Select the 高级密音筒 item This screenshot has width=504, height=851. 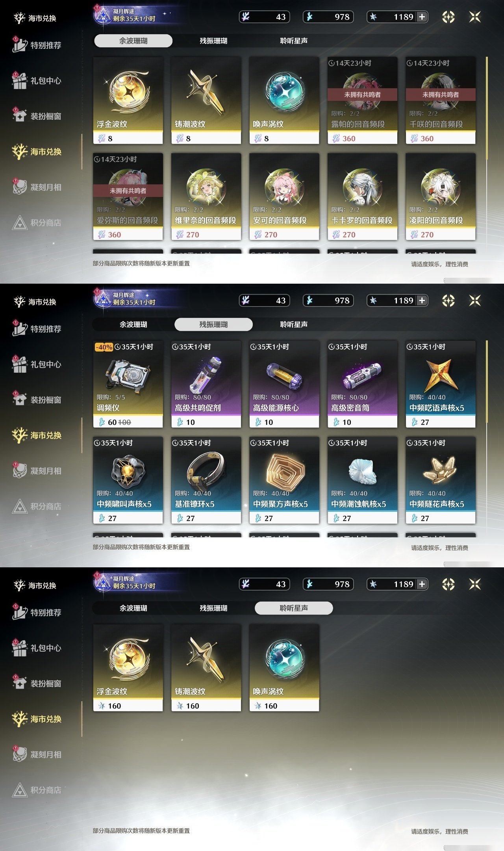(x=362, y=384)
